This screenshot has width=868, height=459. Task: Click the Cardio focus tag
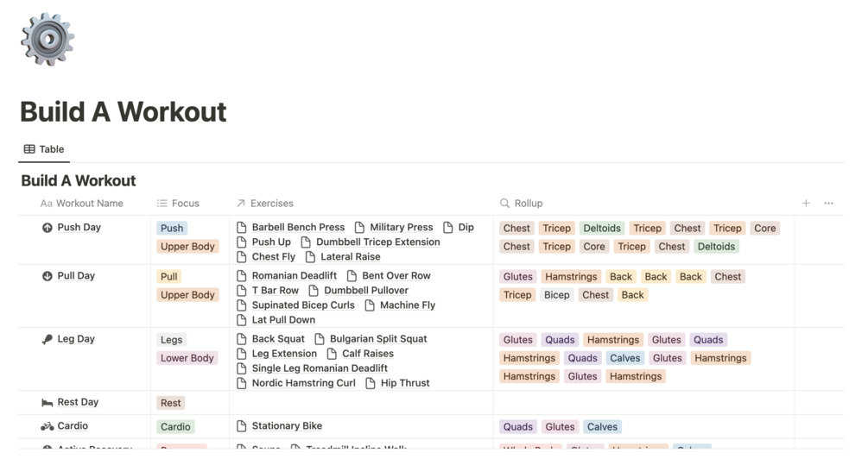175,427
